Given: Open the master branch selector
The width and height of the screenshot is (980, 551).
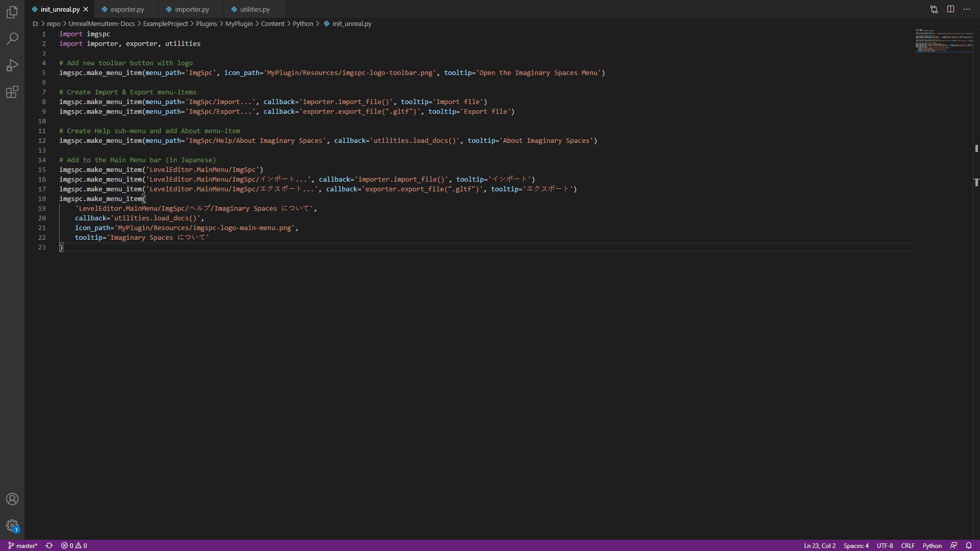Looking at the screenshot, I should tap(23, 545).
